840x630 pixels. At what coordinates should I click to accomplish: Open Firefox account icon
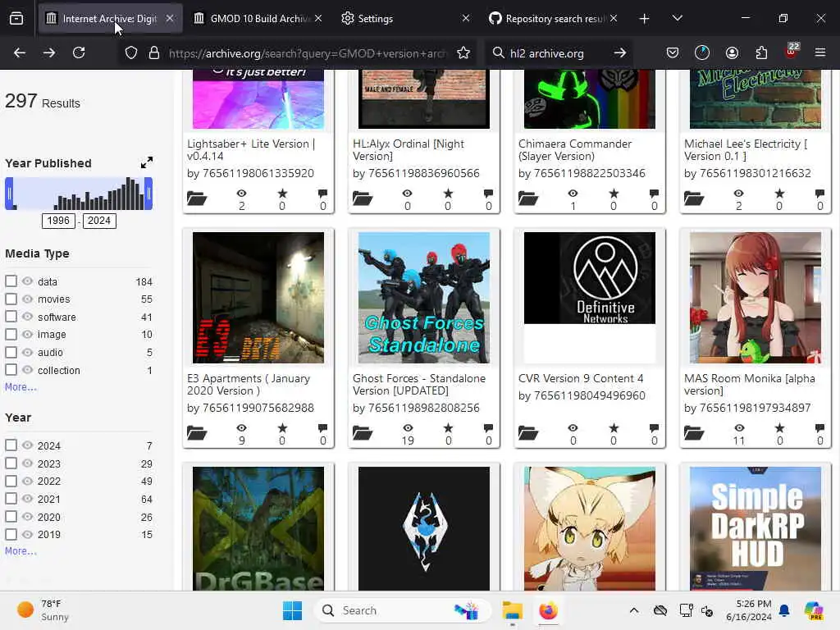tap(732, 52)
